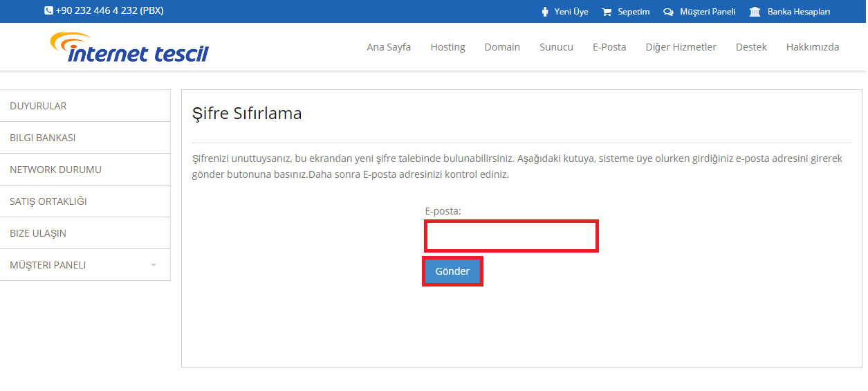Open the Hakkımızda menu

point(813,47)
